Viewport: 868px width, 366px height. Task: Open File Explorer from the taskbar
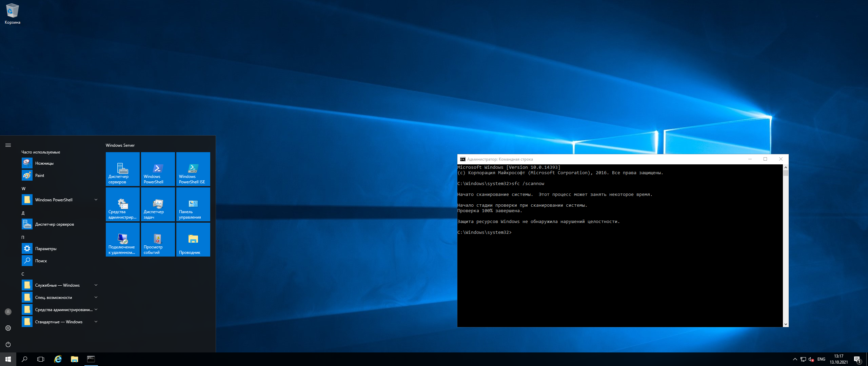75,359
